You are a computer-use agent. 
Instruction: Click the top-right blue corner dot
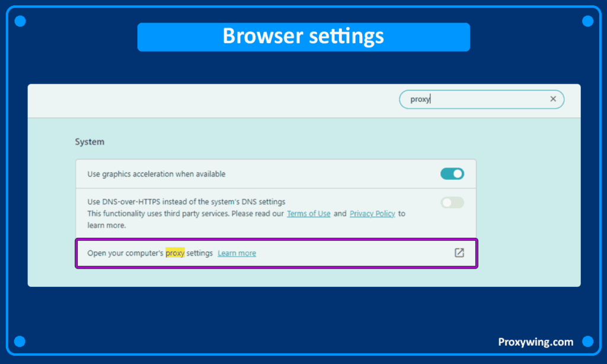(587, 21)
